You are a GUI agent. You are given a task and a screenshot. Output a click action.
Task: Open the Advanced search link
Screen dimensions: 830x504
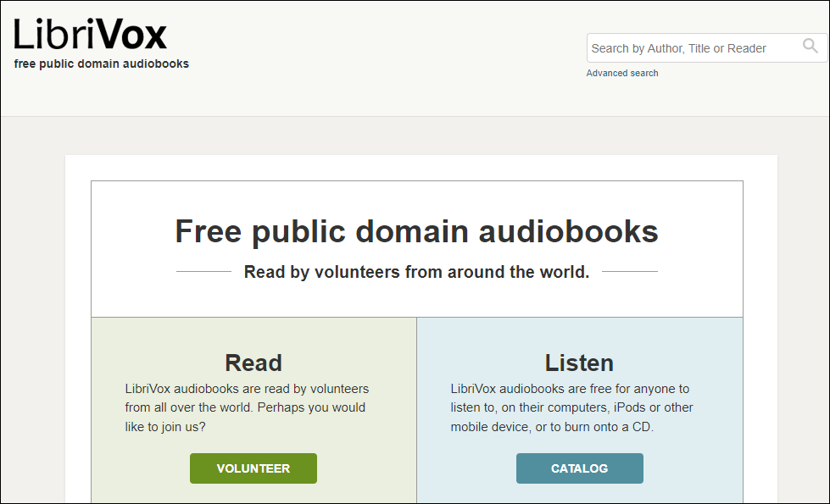[622, 73]
